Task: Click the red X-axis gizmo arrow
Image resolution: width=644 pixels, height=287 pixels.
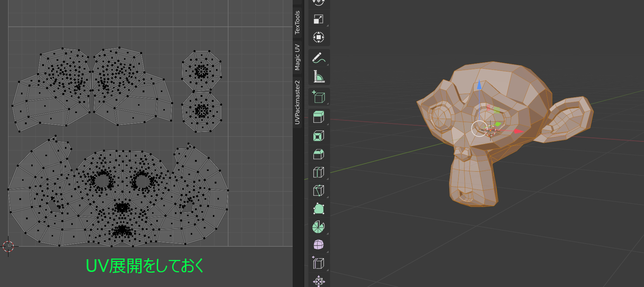Action: 519,131
